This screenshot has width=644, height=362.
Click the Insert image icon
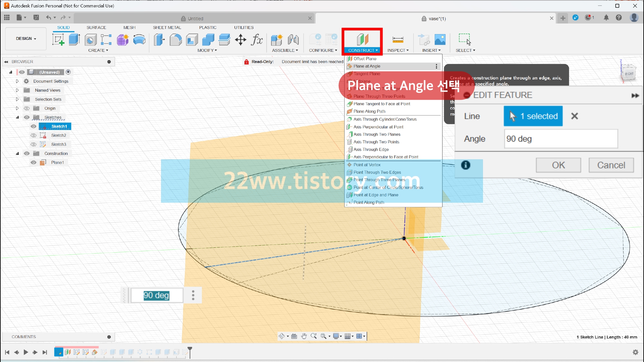440,40
